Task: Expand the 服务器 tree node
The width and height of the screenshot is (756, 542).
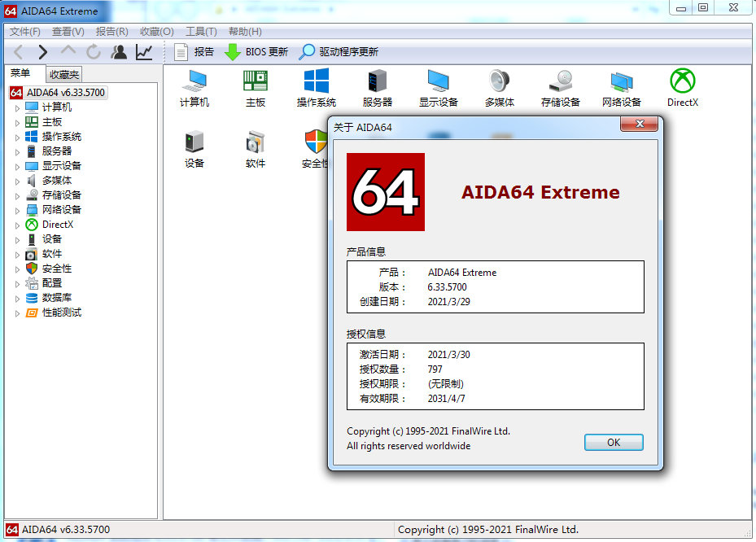Action: 17,152
